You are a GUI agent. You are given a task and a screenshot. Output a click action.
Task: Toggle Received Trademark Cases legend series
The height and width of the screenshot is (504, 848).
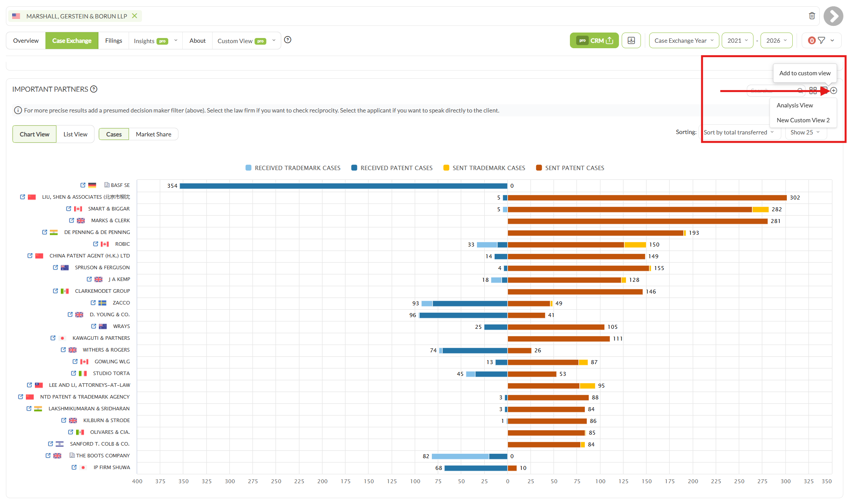tap(293, 168)
